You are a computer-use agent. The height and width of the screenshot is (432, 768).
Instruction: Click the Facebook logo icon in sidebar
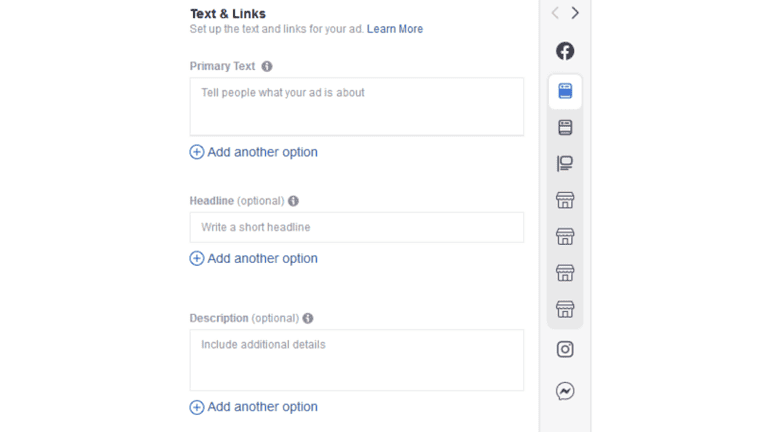(x=565, y=51)
